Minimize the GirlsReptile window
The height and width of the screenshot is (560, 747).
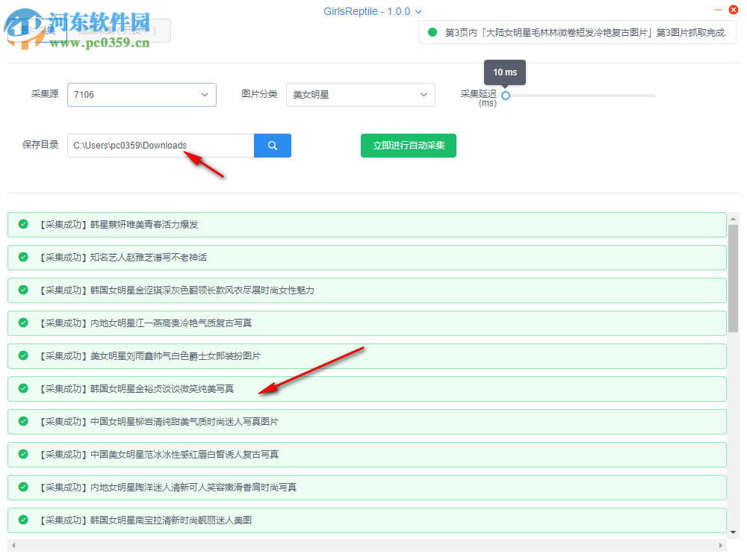[x=718, y=10]
